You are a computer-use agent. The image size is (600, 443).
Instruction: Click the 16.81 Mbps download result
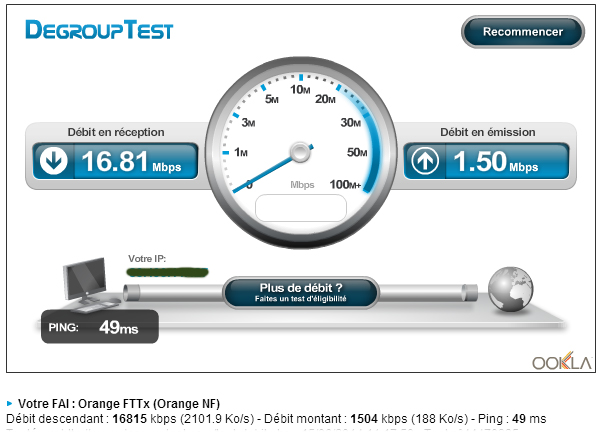pos(131,161)
